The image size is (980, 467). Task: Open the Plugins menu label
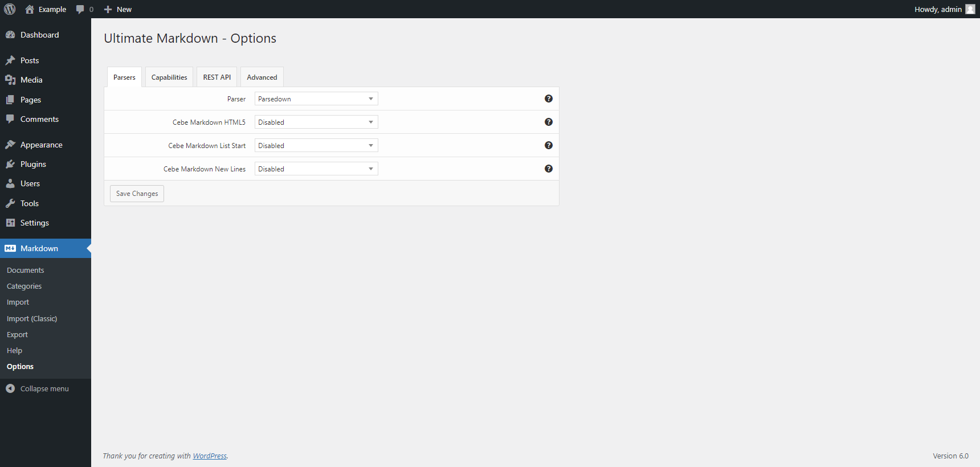tap(33, 164)
